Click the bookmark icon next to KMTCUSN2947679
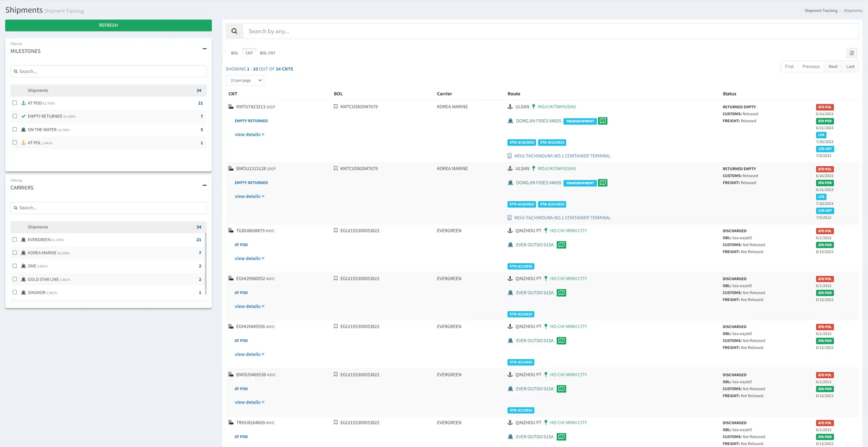 pos(336,106)
